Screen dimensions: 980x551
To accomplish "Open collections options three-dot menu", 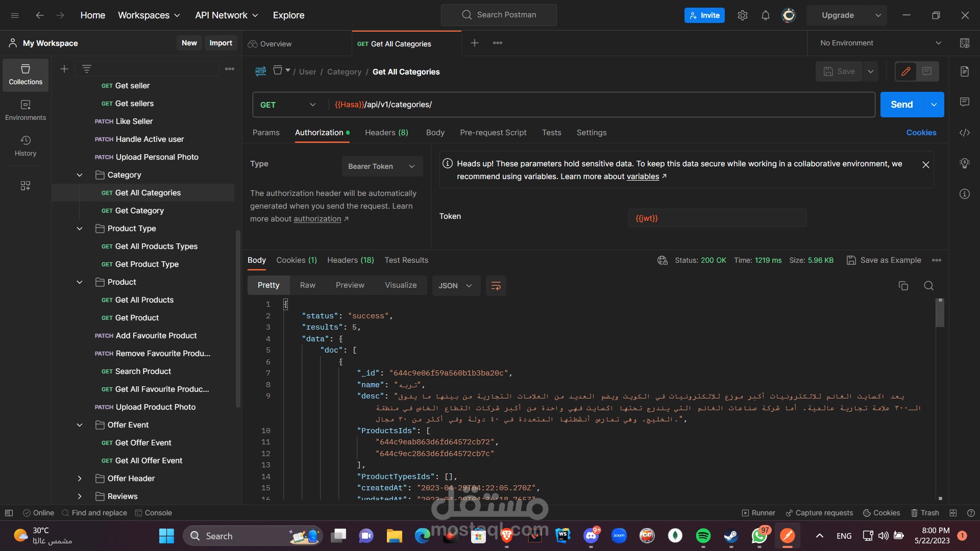I will [x=230, y=69].
